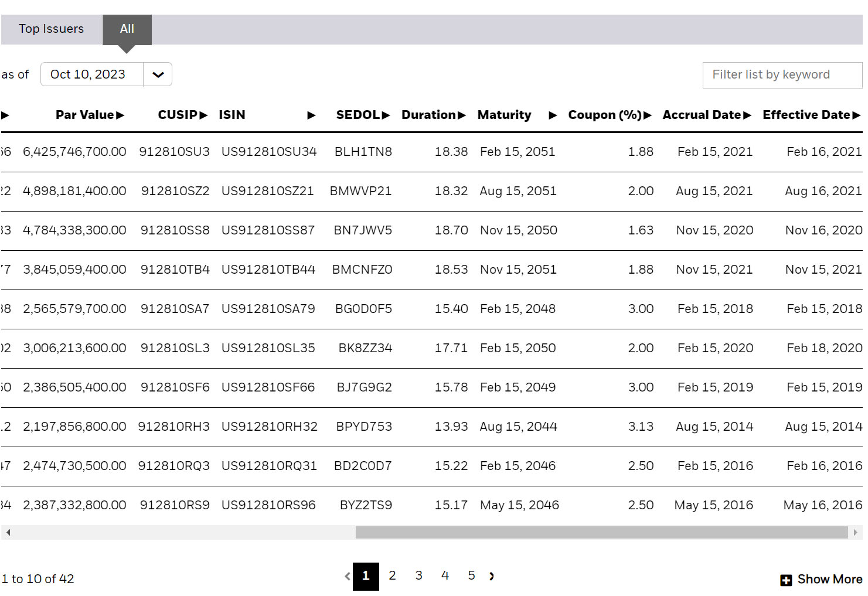
Task: Sort by CUSIP column arrow
Action: [203, 115]
